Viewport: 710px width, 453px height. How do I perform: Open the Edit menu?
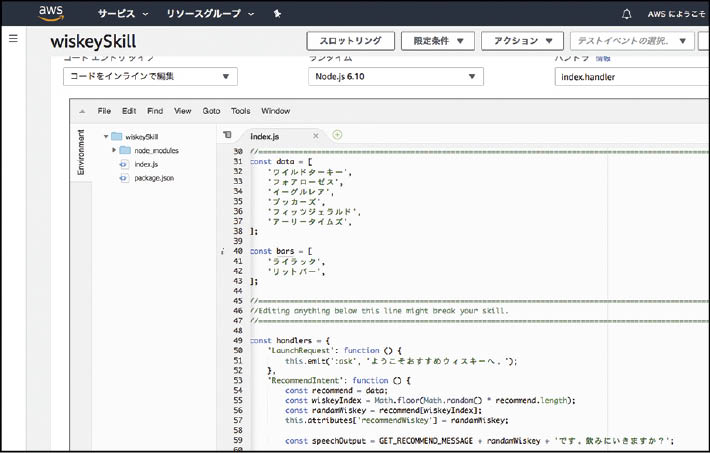pyautogui.click(x=129, y=111)
